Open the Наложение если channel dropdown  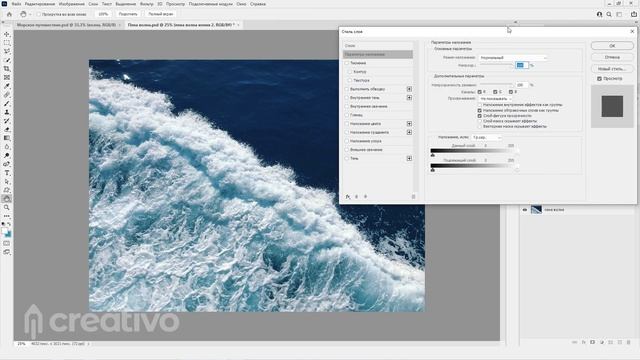(x=486, y=138)
